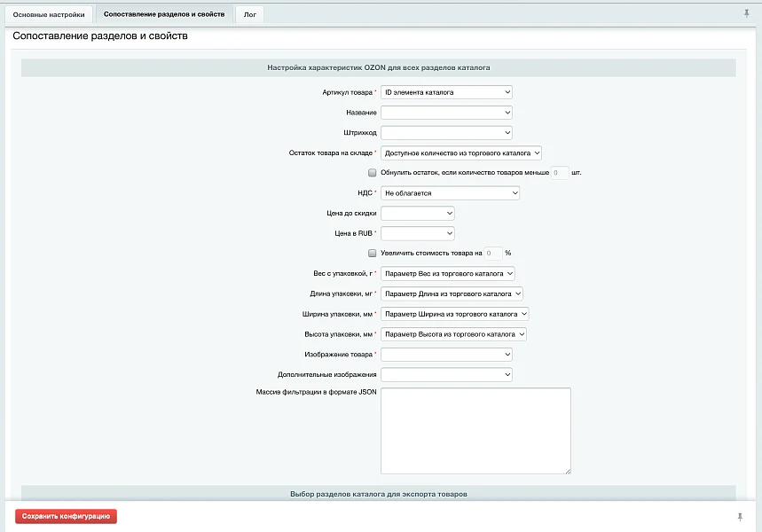Click Сохранить конфигурацию button

click(x=67, y=516)
